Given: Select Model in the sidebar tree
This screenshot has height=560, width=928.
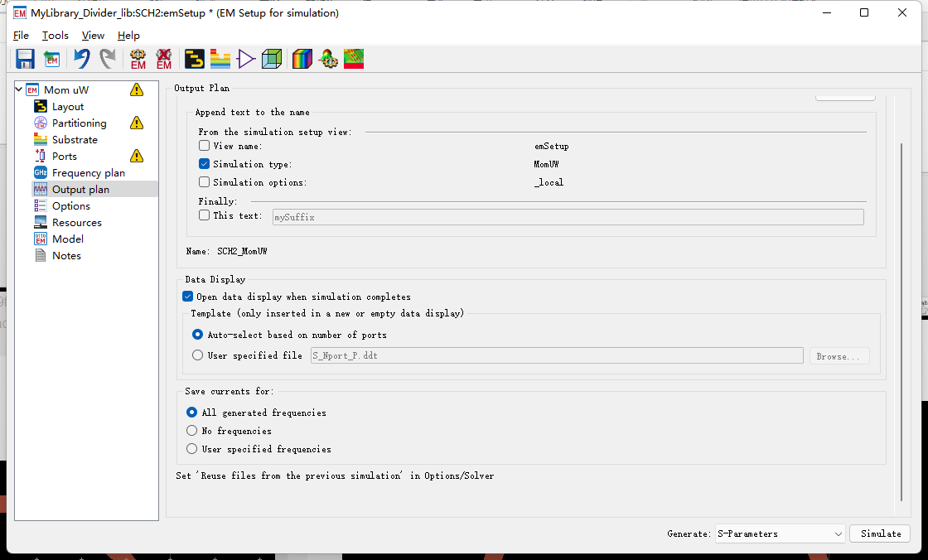Looking at the screenshot, I should tap(67, 239).
